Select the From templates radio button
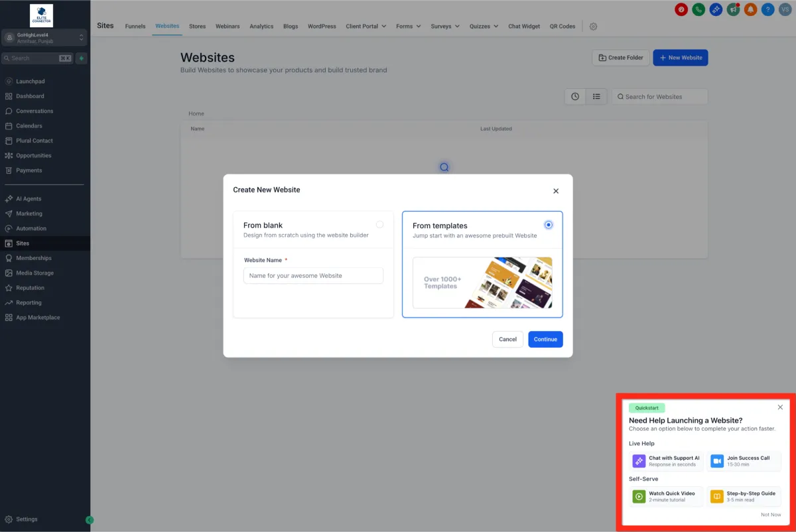This screenshot has width=796, height=532. [x=549, y=225]
